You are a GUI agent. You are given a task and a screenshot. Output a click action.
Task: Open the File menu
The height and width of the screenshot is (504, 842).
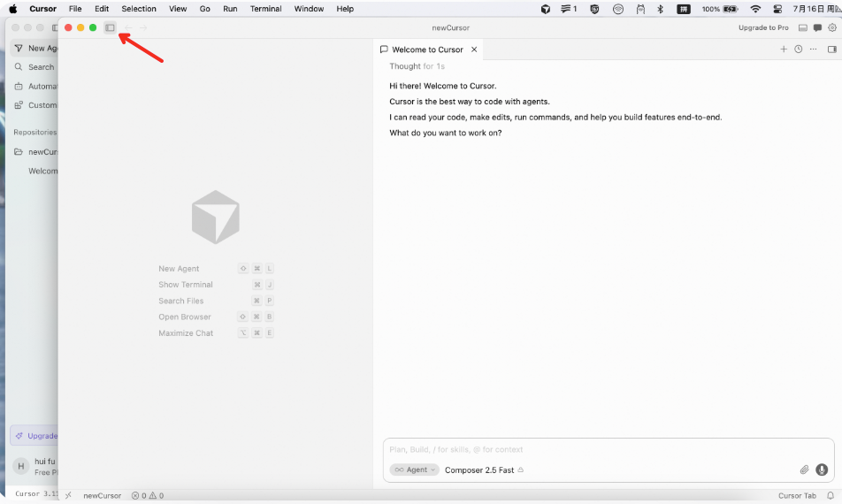pos(75,9)
